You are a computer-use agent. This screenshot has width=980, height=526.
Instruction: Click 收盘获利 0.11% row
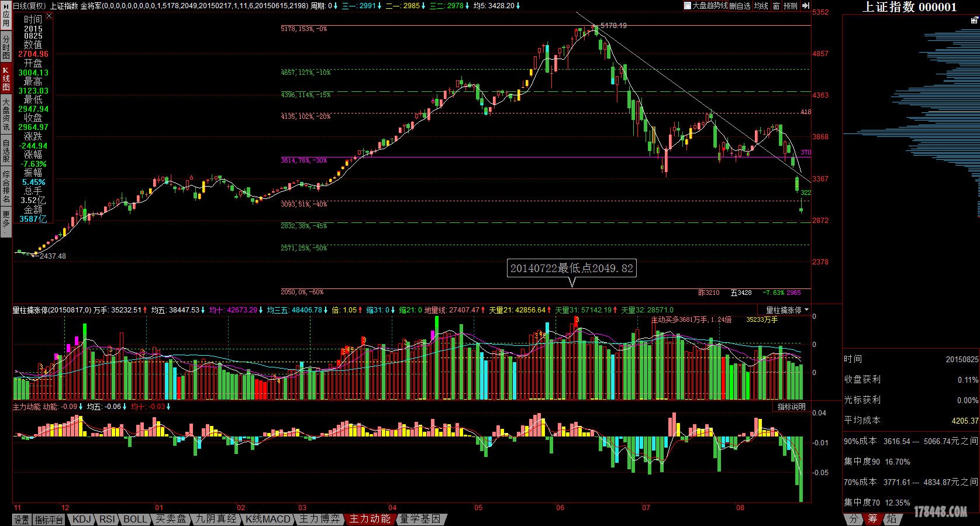point(911,379)
